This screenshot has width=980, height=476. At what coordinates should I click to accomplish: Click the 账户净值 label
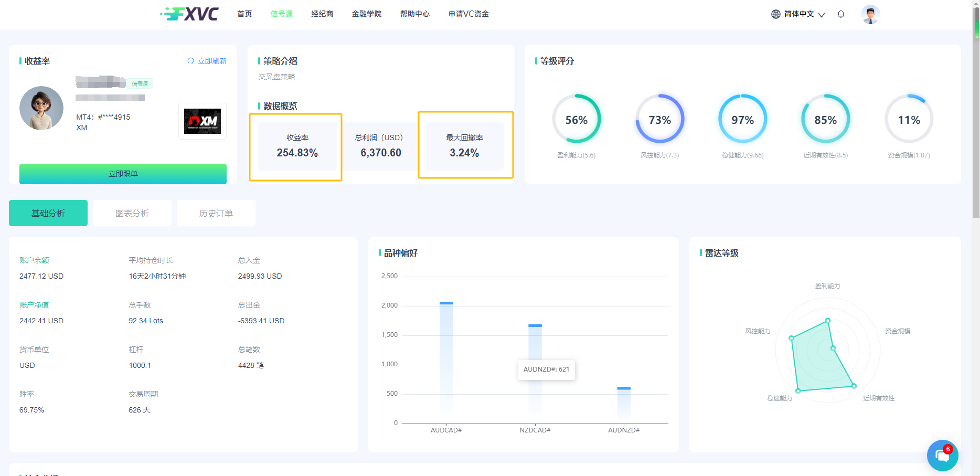click(x=34, y=305)
